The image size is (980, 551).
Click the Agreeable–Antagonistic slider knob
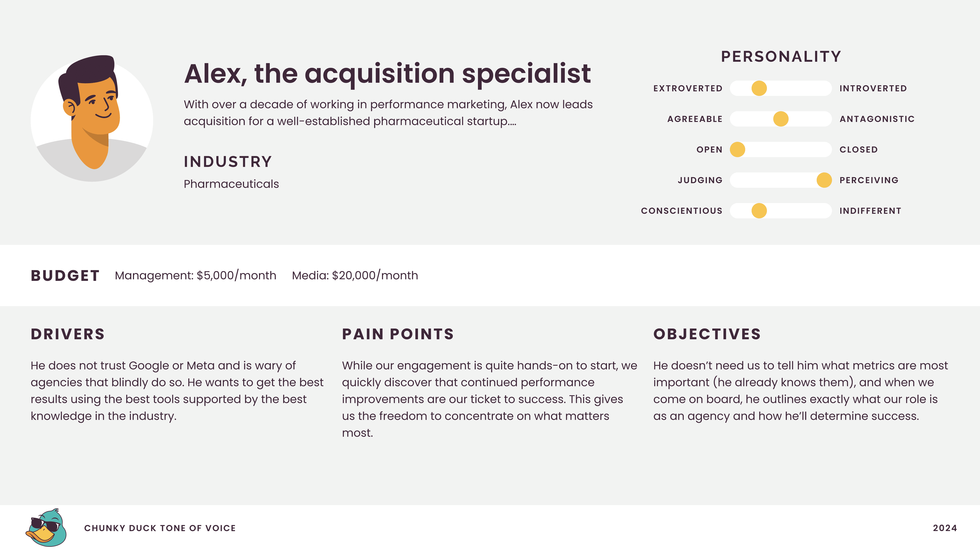781,119
